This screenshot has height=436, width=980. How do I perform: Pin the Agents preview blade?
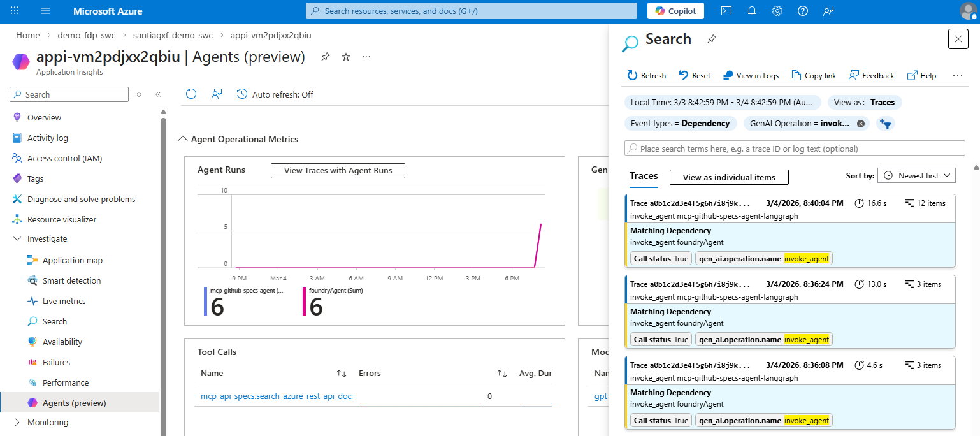[x=325, y=57]
